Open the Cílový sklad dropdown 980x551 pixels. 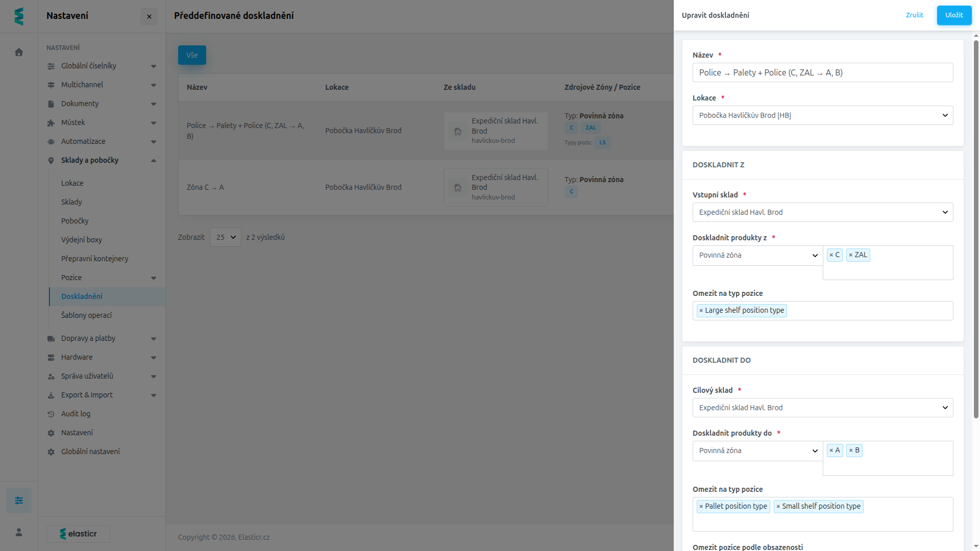(822, 408)
